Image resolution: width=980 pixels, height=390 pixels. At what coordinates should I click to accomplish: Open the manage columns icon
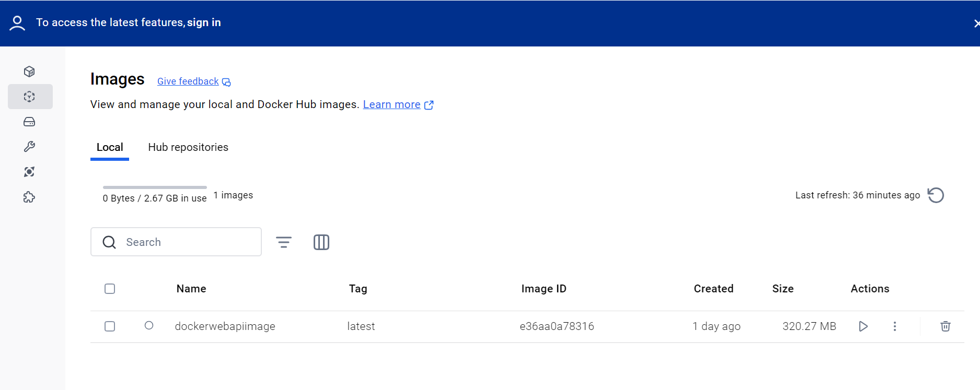[x=321, y=242]
